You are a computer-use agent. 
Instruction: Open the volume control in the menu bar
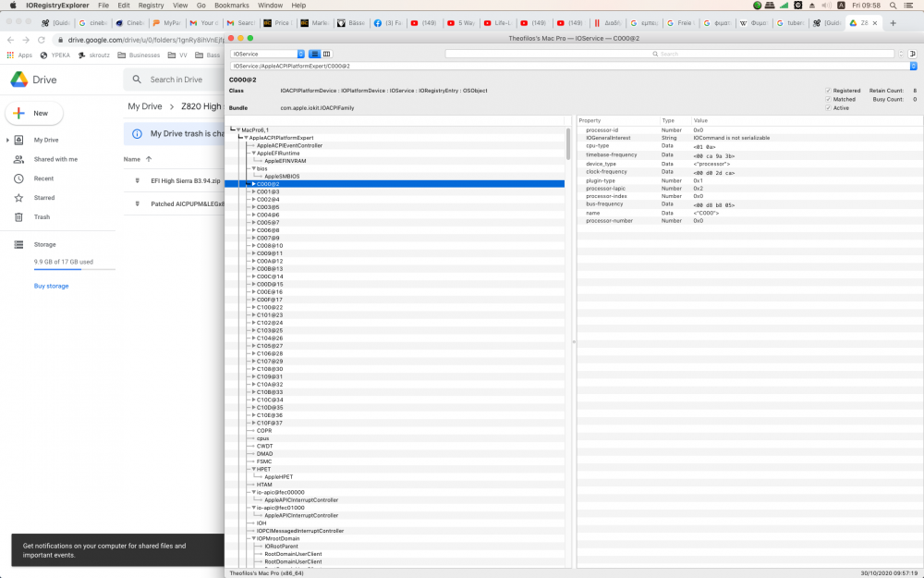tap(827, 6)
